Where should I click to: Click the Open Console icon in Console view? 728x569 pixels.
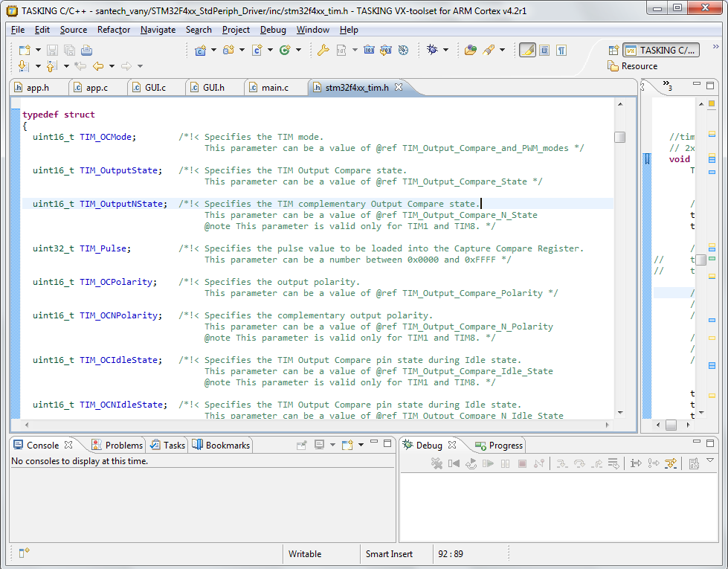[347, 445]
